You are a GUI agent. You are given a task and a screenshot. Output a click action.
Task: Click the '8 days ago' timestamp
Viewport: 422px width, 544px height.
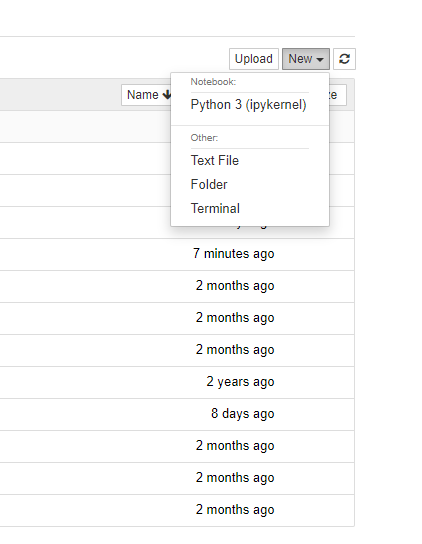pyautogui.click(x=243, y=414)
